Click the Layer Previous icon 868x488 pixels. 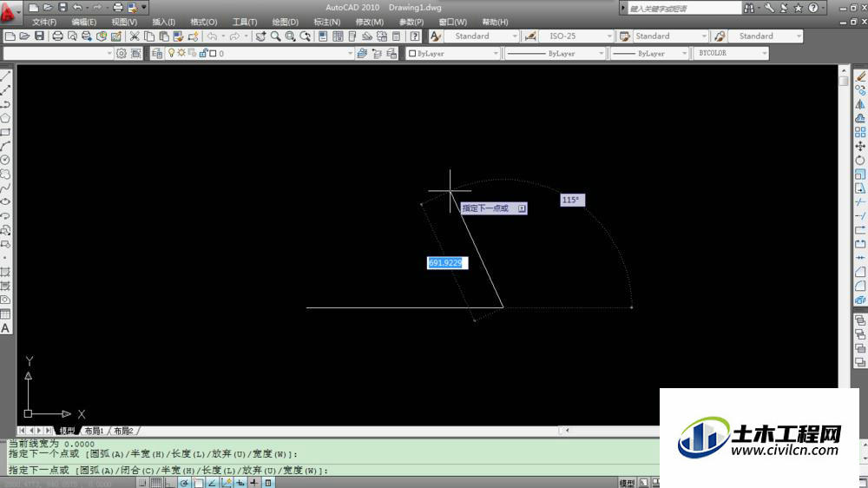tap(377, 53)
